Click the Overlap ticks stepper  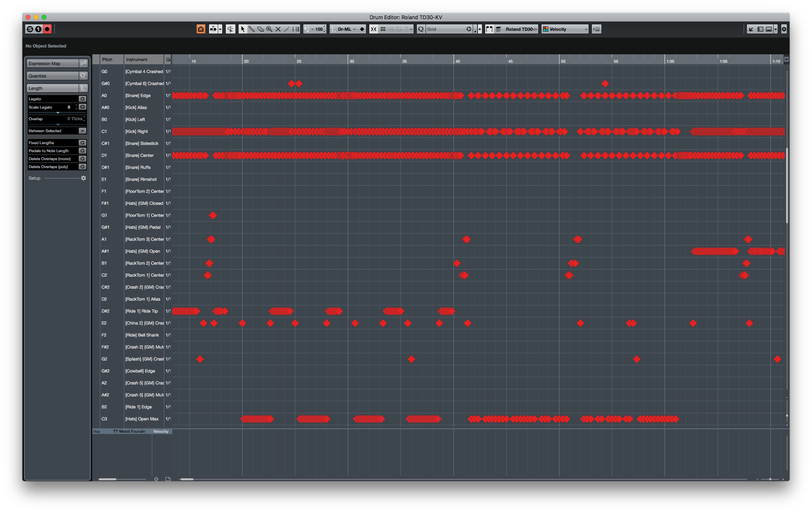[84, 119]
